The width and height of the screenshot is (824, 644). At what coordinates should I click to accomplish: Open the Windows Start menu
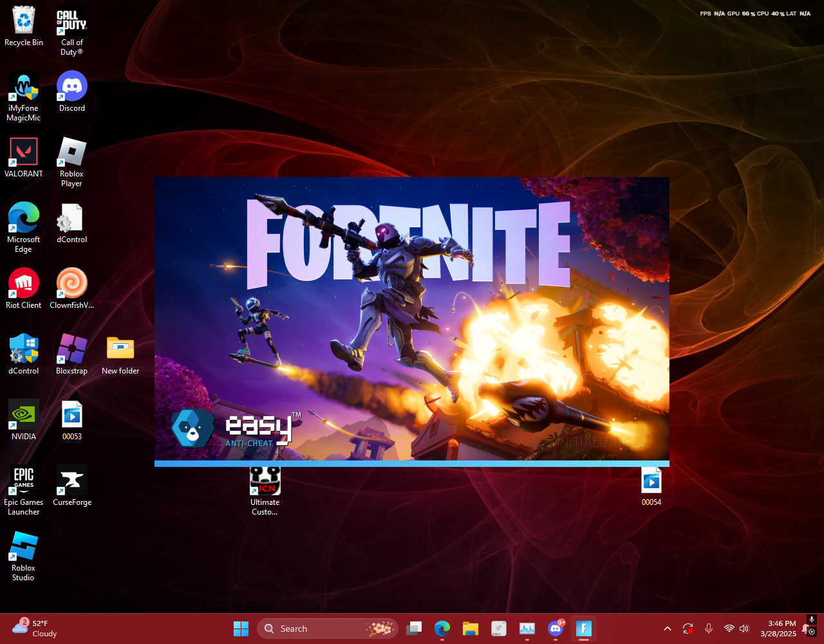241,629
